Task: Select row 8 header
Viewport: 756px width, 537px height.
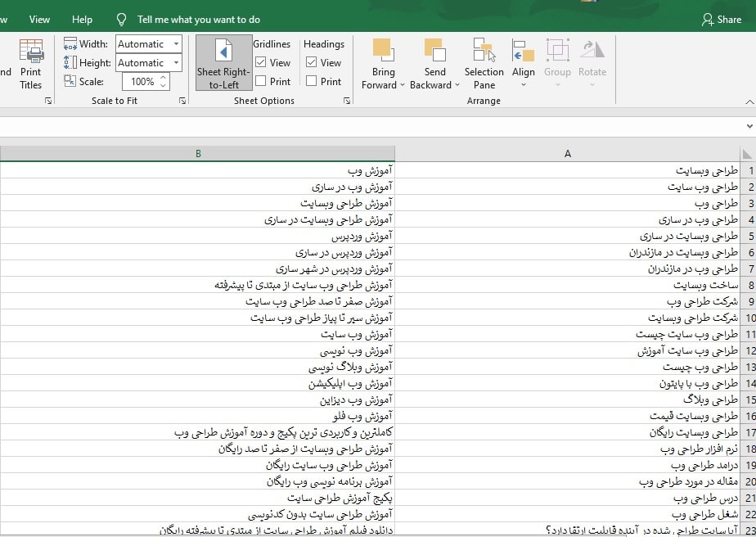Action: click(x=749, y=286)
